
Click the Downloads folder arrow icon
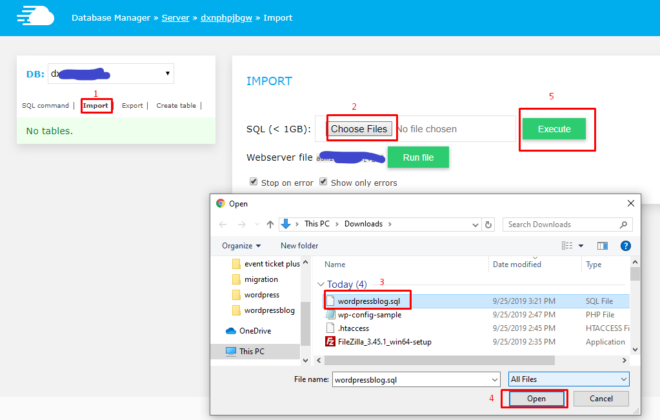pos(286,224)
